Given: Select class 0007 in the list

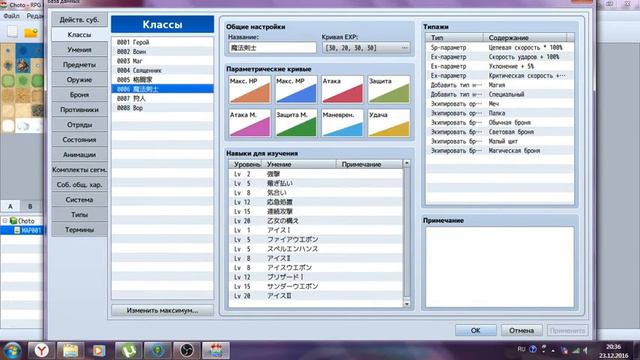Looking at the screenshot, I should tap(162, 98).
